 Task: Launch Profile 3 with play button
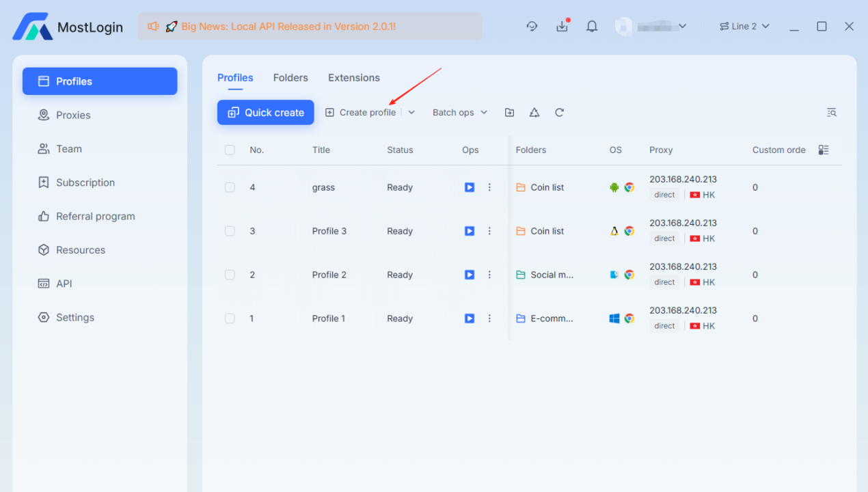pyautogui.click(x=470, y=231)
